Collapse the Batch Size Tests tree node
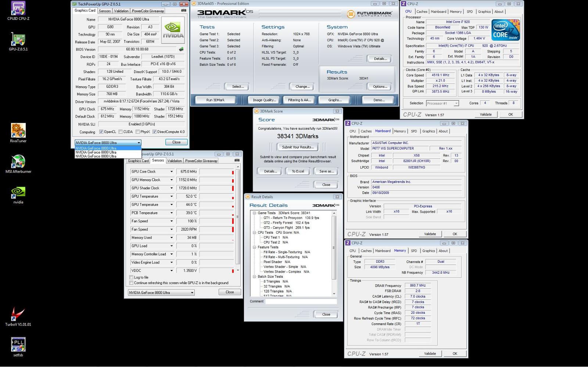This screenshot has height=367, width=588. [x=254, y=277]
